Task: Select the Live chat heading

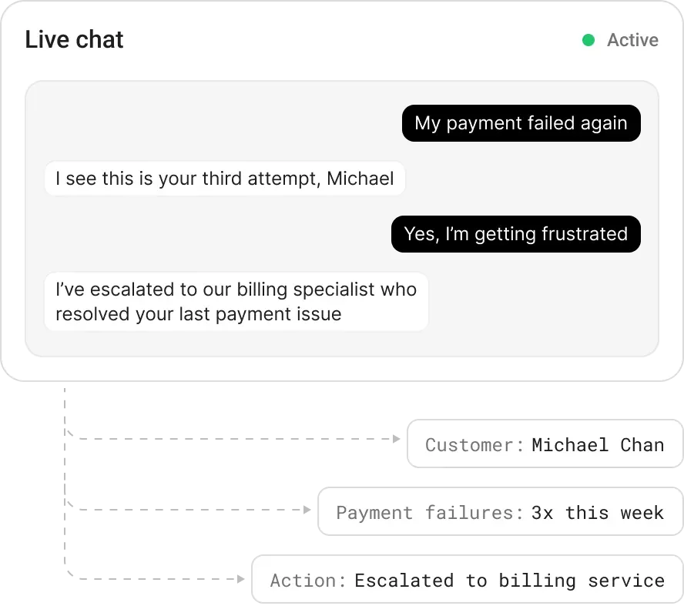Action: (74, 40)
